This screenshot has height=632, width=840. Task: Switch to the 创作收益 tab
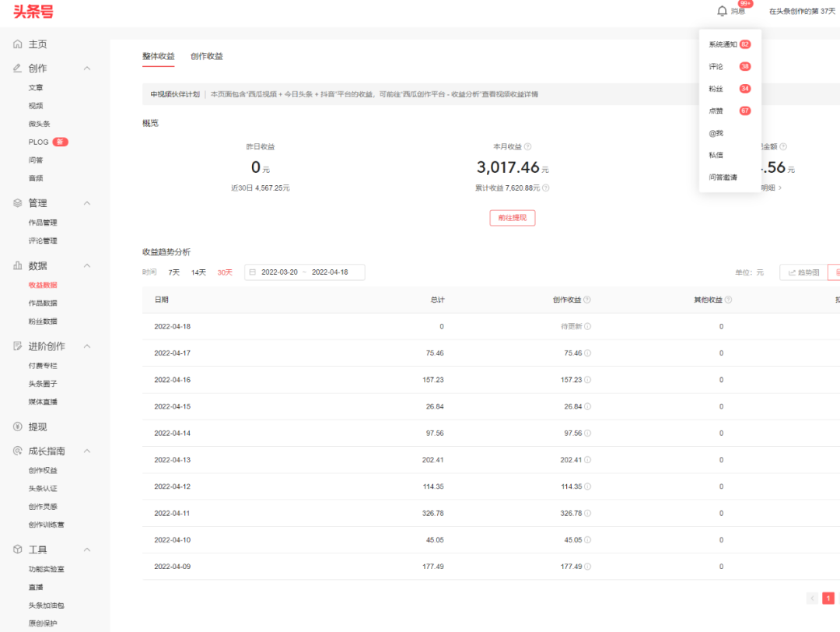[206, 56]
